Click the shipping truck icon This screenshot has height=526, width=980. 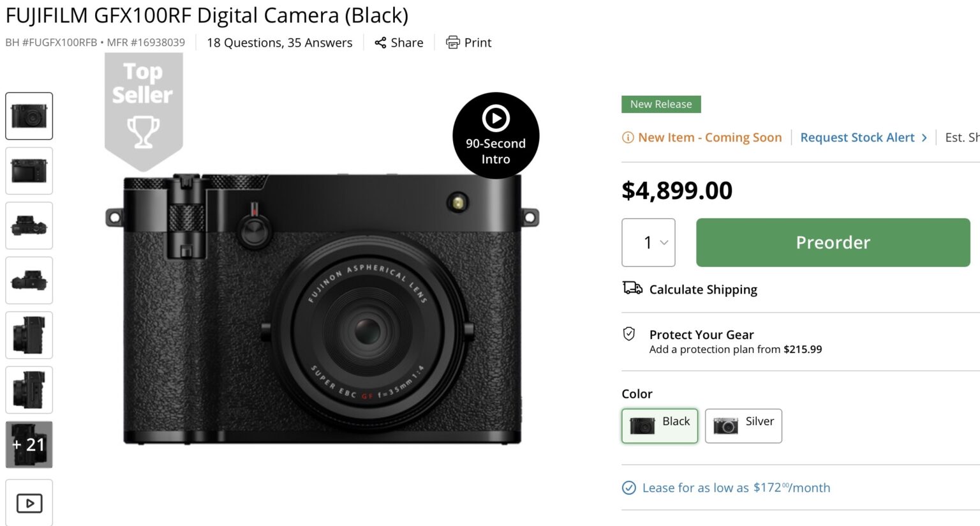coord(632,289)
